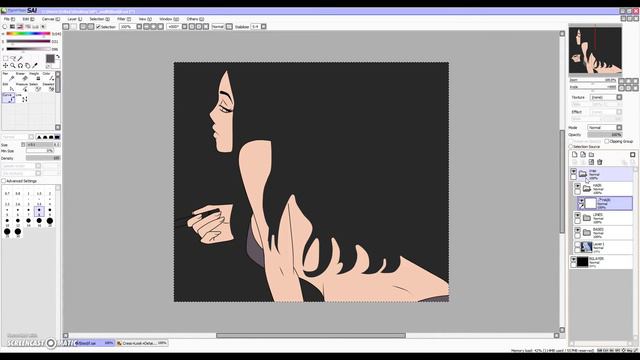Delete the selected layer with trash icon
Screen dimensions: 640x360
point(600,162)
